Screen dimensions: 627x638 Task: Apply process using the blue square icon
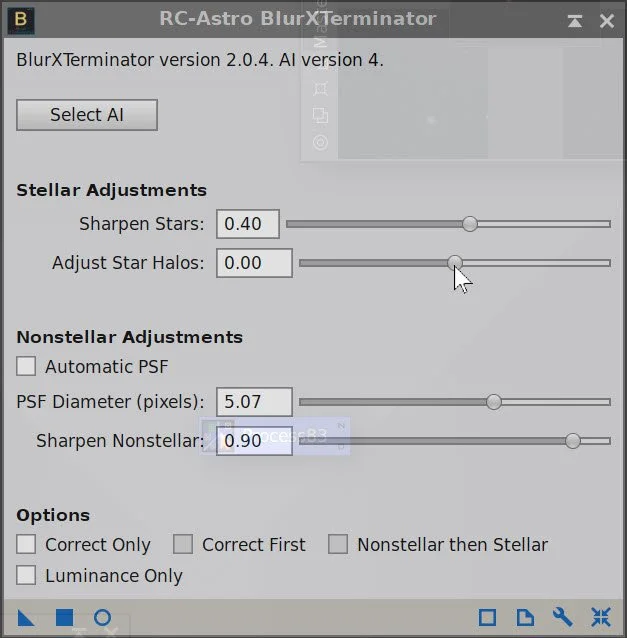[x=64, y=617]
